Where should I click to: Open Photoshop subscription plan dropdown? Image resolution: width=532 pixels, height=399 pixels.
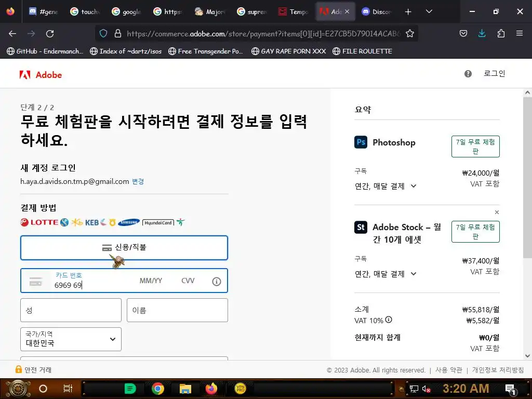point(385,186)
